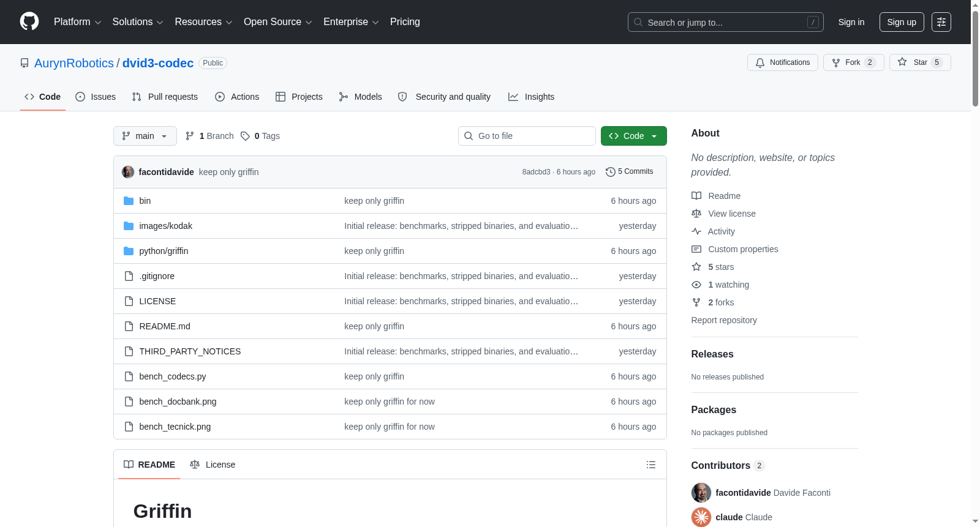Click the python/griffin folder icon
Screen dimensions: 980x527
(x=129, y=251)
